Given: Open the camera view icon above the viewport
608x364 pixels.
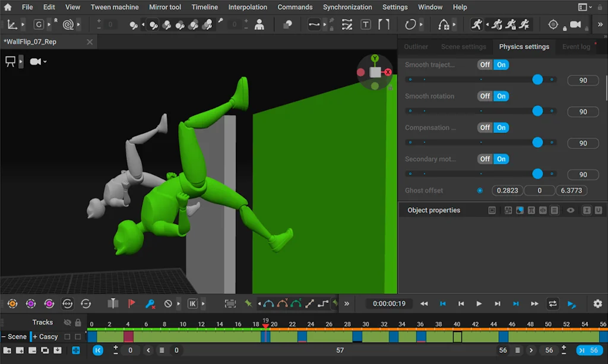Looking at the screenshot, I should [x=36, y=62].
